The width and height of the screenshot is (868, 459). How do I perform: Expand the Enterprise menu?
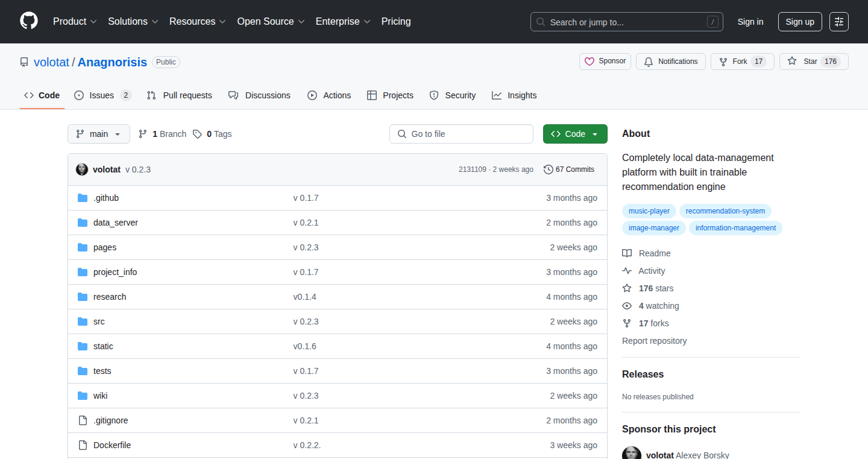(344, 22)
